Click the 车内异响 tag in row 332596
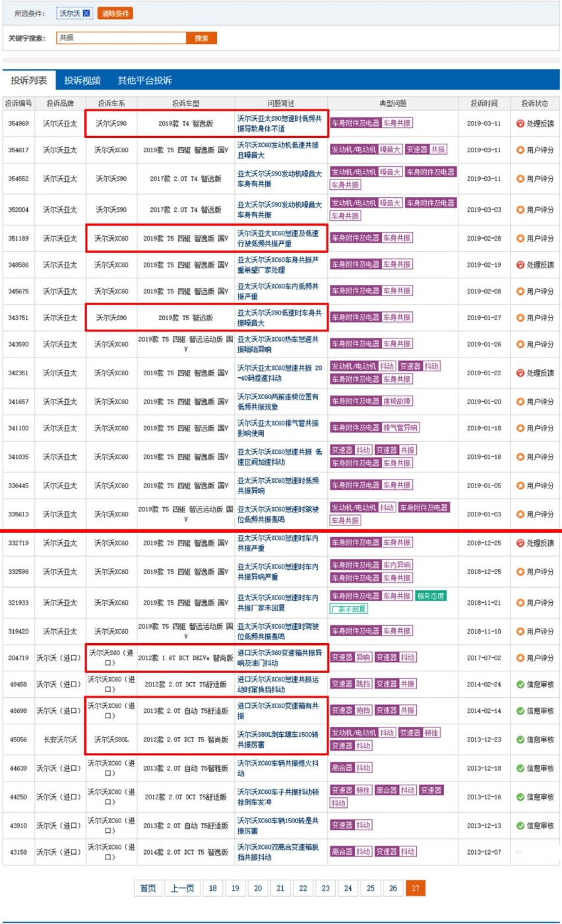 click(398, 565)
